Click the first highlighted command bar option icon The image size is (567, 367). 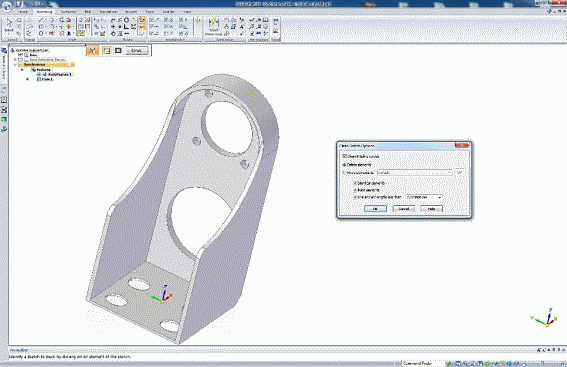(93, 51)
